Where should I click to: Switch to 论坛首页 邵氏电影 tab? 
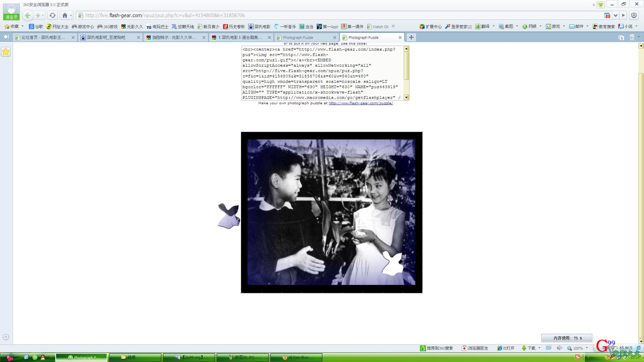coord(43,38)
